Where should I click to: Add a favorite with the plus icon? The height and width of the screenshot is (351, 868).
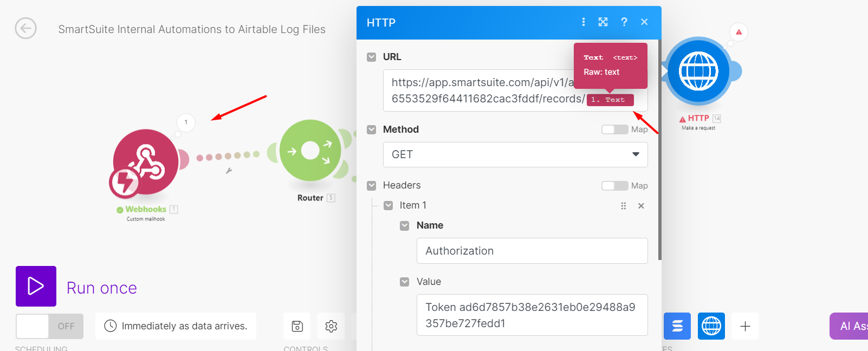(745, 326)
